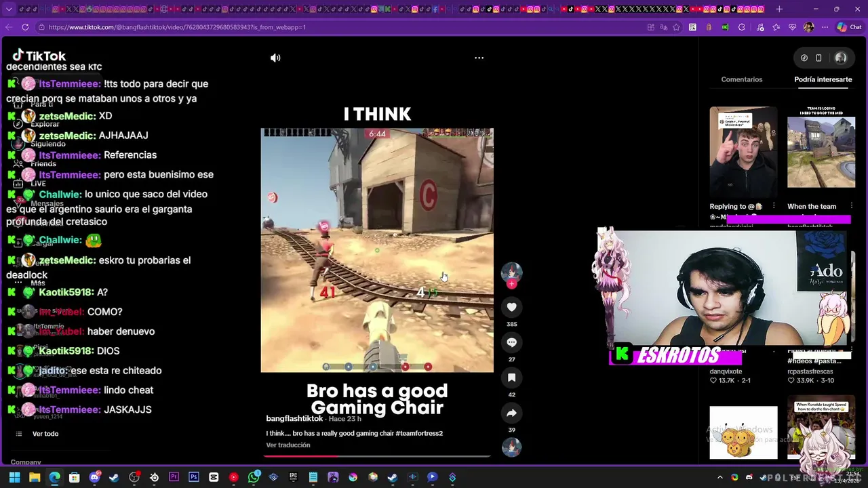The image size is (868, 488).
Task: Open File Explorer from the taskbar
Action: tap(35, 477)
